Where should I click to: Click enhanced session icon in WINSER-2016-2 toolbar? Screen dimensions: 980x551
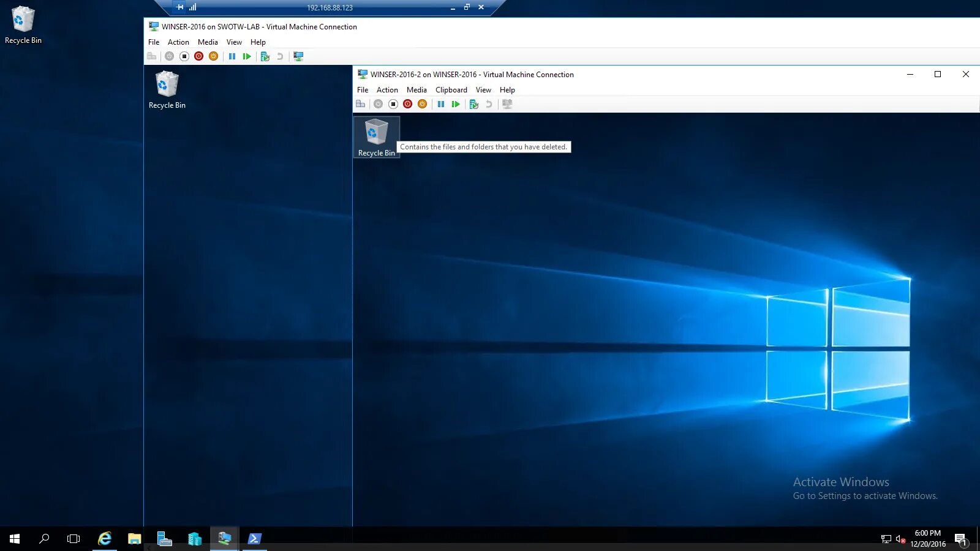[507, 104]
